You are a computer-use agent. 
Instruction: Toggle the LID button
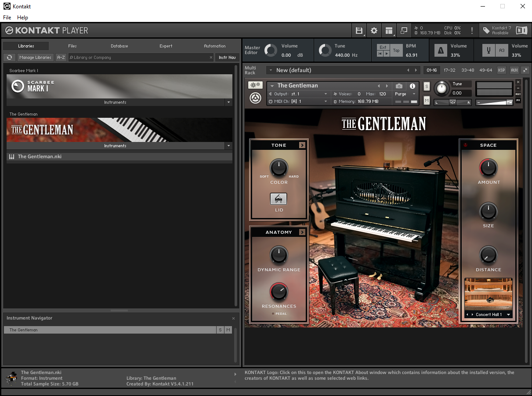click(279, 199)
